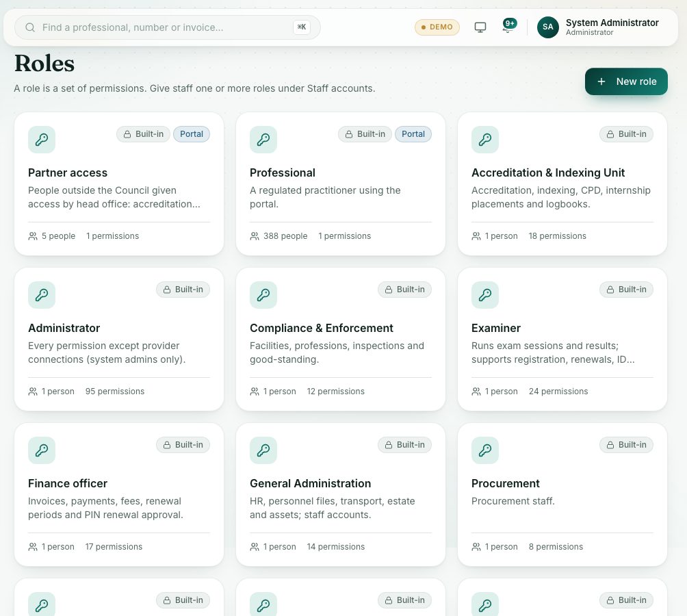Click '8 permissions' on Procurement card

556,547
